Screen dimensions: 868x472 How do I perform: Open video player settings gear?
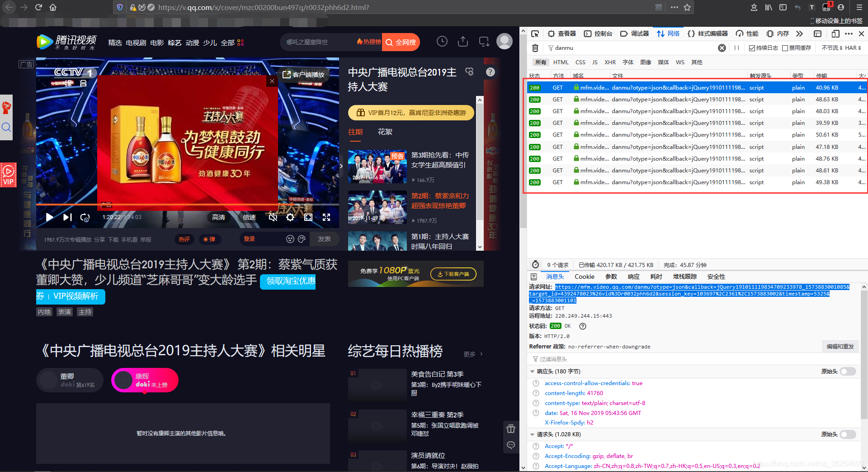290,217
